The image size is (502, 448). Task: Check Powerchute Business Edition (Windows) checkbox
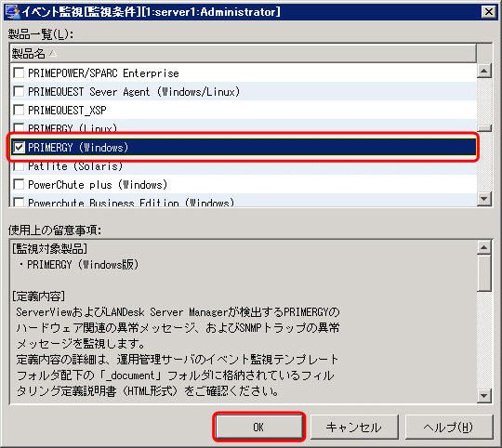pos(19,203)
